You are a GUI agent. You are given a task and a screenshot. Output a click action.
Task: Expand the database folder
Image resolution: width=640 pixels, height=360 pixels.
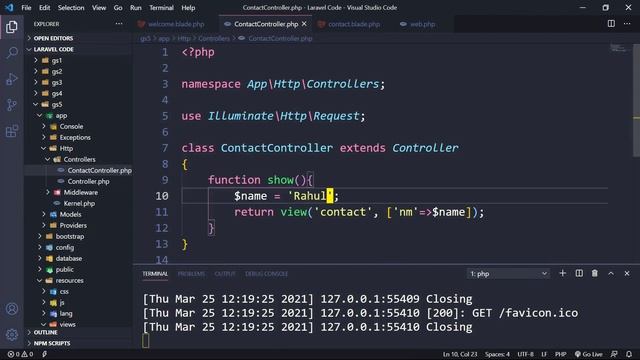(69, 258)
